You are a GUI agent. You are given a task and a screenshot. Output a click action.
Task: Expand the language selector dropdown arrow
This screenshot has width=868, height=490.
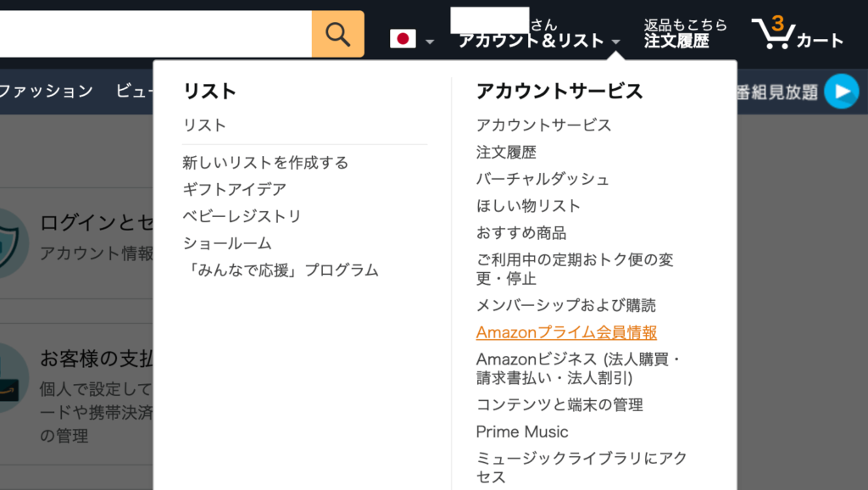tap(430, 42)
